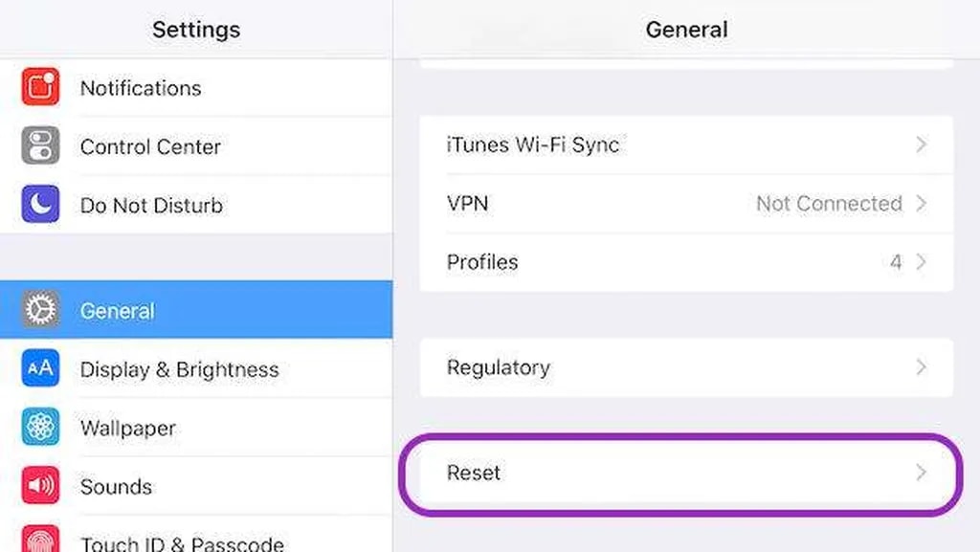Image resolution: width=980 pixels, height=552 pixels.
Task: Open the Do Not Disturb settings
Action: [151, 206]
